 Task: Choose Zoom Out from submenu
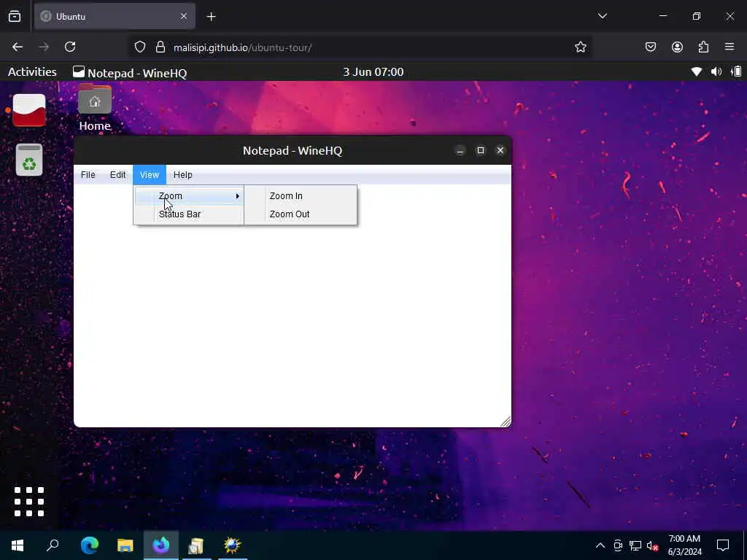(301, 214)
